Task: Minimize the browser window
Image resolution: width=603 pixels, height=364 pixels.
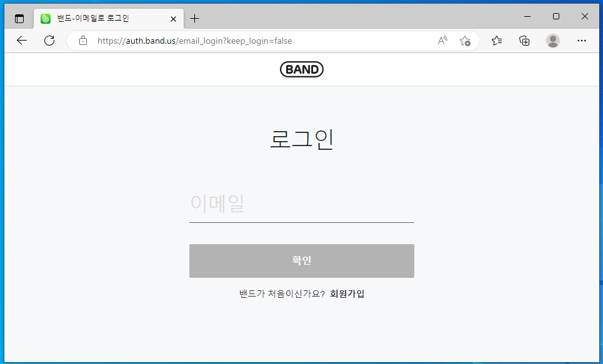Action: [x=527, y=16]
